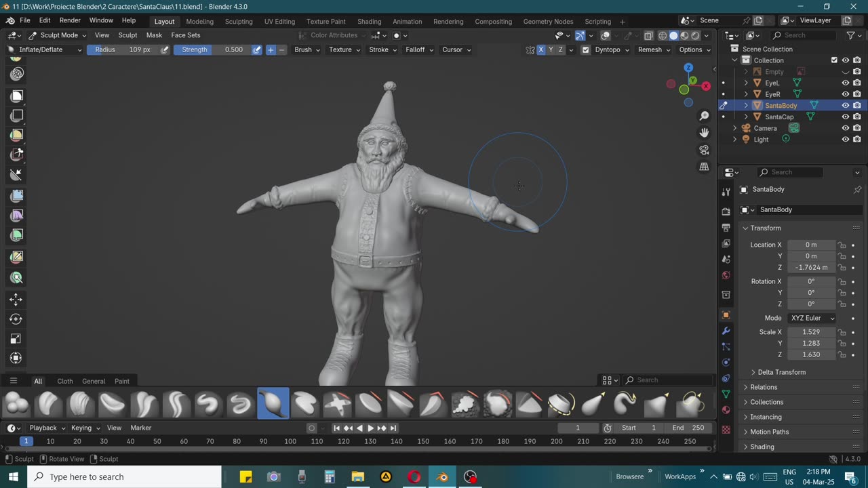Open the Keying popover in timeline
This screenshot has height=488, width=868.
click(x=85, y=428)
